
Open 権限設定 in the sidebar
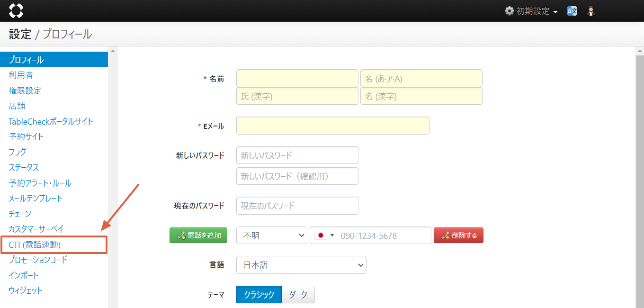point(25,91)
